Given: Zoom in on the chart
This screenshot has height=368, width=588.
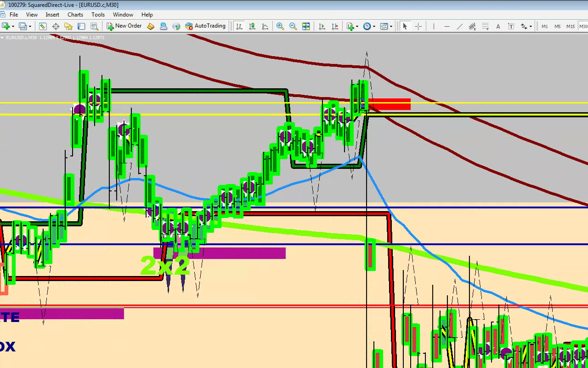Looking at the screenshot, I should tap(280, 26).
